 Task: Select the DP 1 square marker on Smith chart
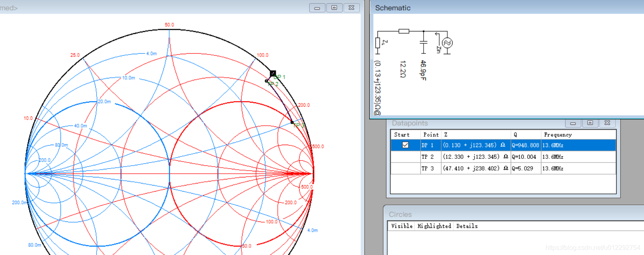point(273,74)
